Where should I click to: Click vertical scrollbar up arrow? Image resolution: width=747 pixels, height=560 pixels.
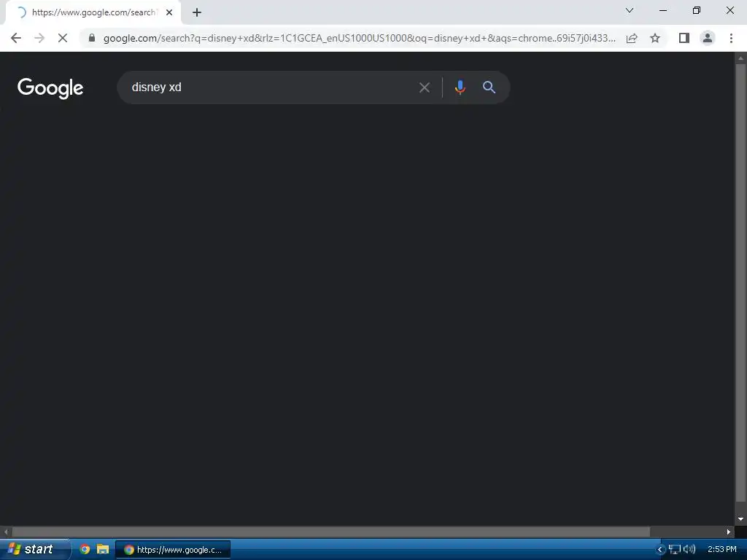741,58
